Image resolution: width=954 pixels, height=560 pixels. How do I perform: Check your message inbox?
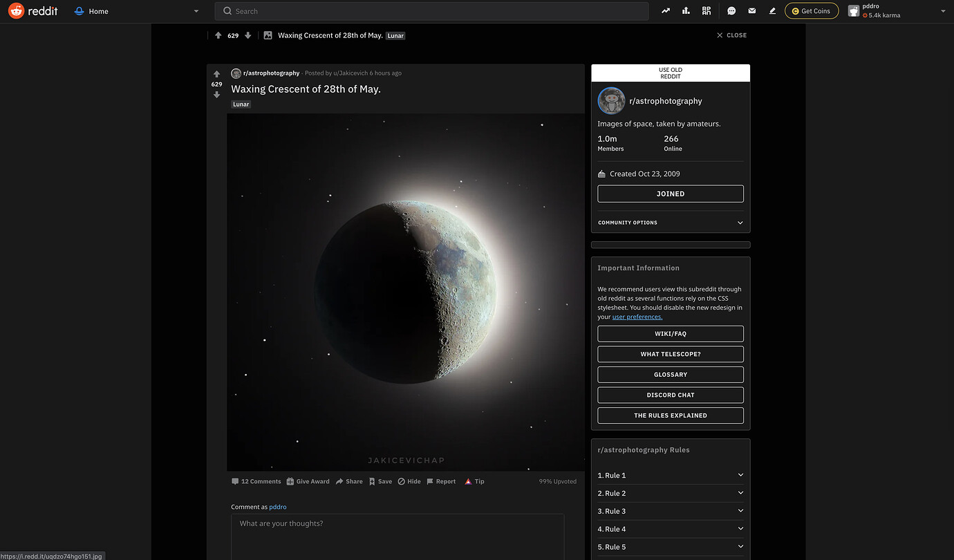(751, 10)
